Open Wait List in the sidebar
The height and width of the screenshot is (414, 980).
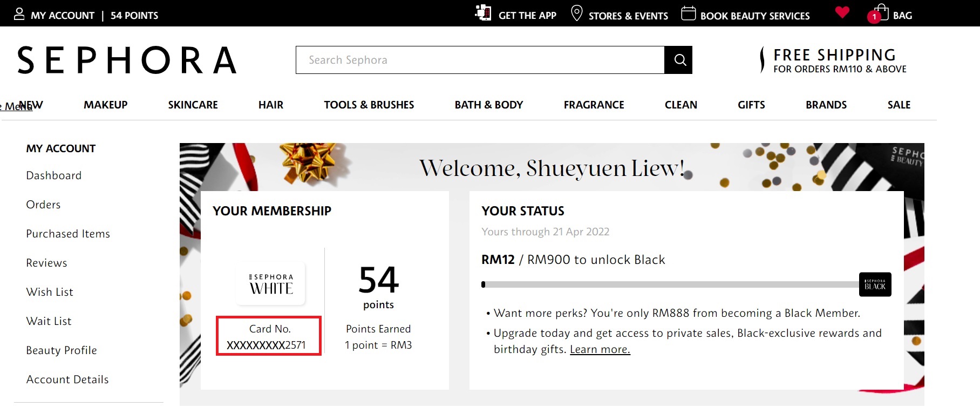[49, 321]
